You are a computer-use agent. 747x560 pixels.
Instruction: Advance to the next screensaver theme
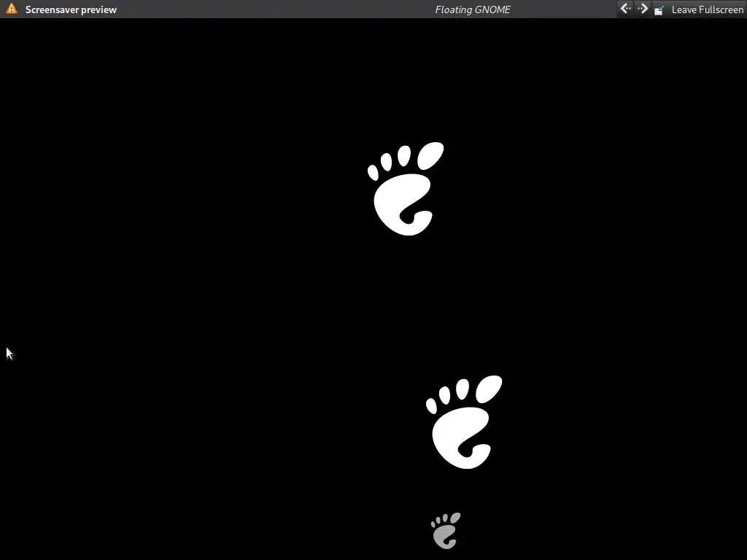(x=643, y=9)
